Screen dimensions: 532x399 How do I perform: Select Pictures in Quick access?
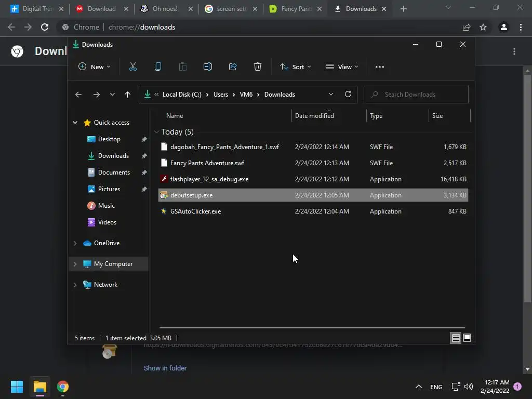coord(109,189)
